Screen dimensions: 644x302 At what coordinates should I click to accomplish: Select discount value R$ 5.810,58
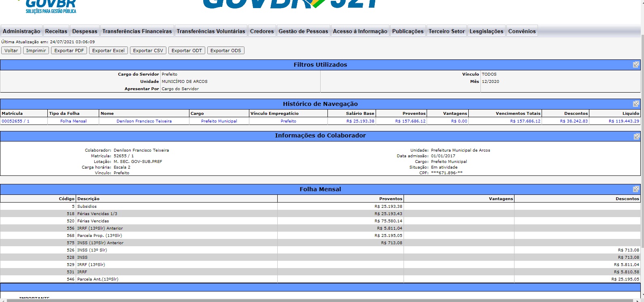coord(627,272)
